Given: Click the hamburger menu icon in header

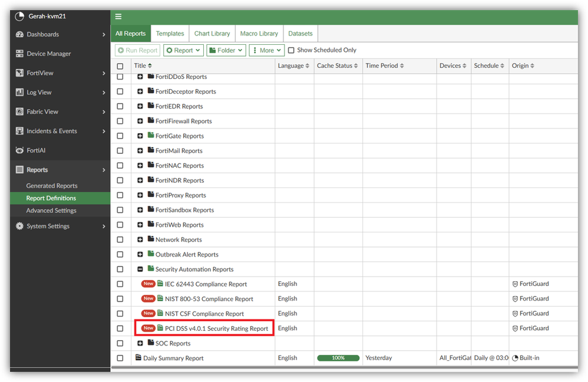Looking at the screenshot, I should 118,17.
